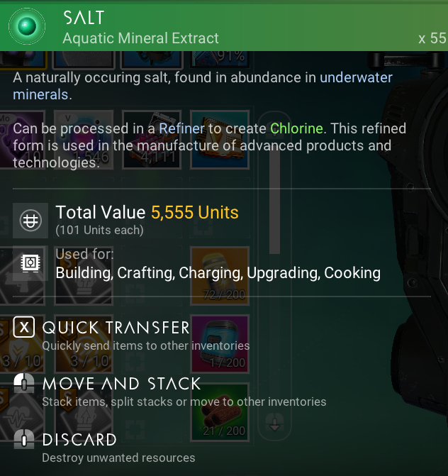Screen dimensions: 448x476
Task: Select the inventory slot showing 4,111
Action: click(152, 139)
